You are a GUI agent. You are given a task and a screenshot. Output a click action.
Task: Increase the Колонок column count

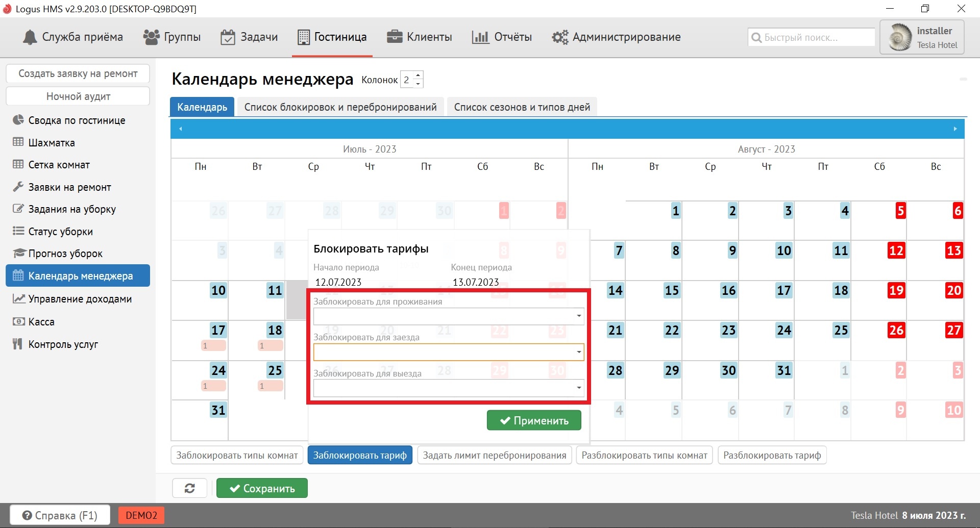[419, 76]
